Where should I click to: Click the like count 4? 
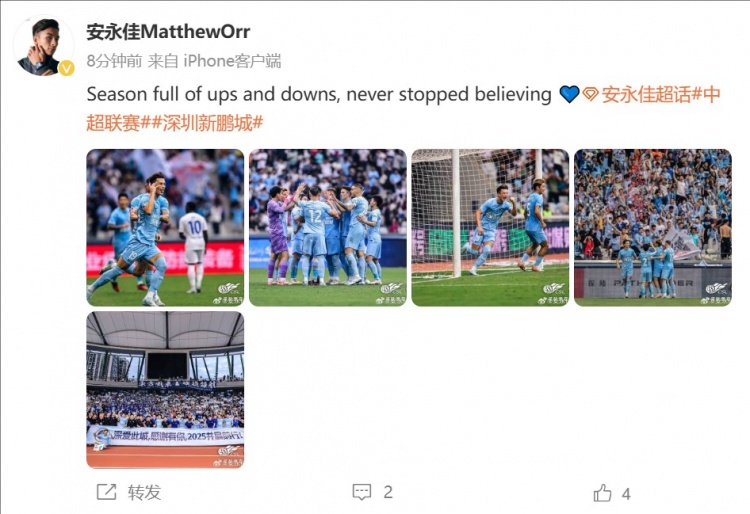(626, 492)
